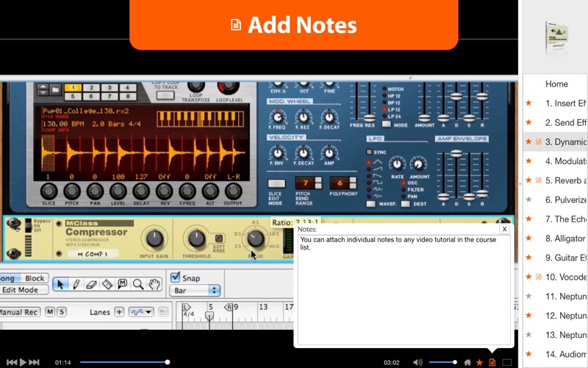
Task: Open the track automation dropdown
Action: (x=141, y=311)
